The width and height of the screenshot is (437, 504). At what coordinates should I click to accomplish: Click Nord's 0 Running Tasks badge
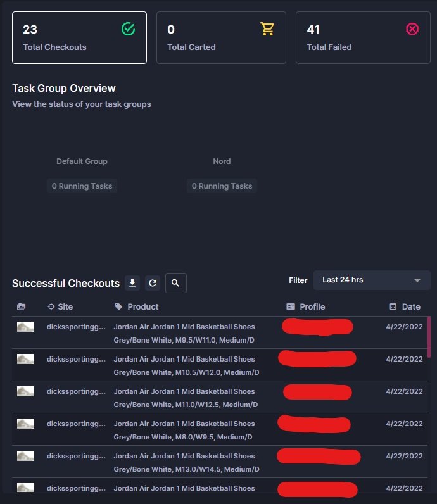[222, 186]
